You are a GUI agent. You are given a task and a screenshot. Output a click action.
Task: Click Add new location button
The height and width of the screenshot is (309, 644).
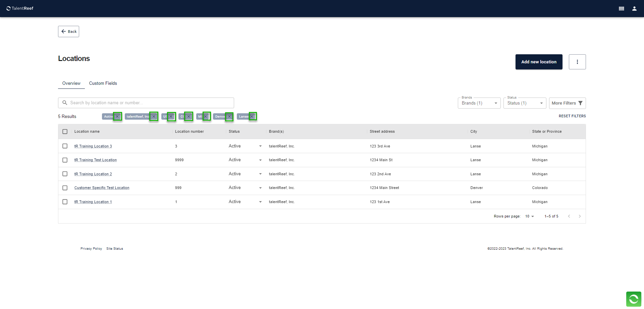(539, 62)
